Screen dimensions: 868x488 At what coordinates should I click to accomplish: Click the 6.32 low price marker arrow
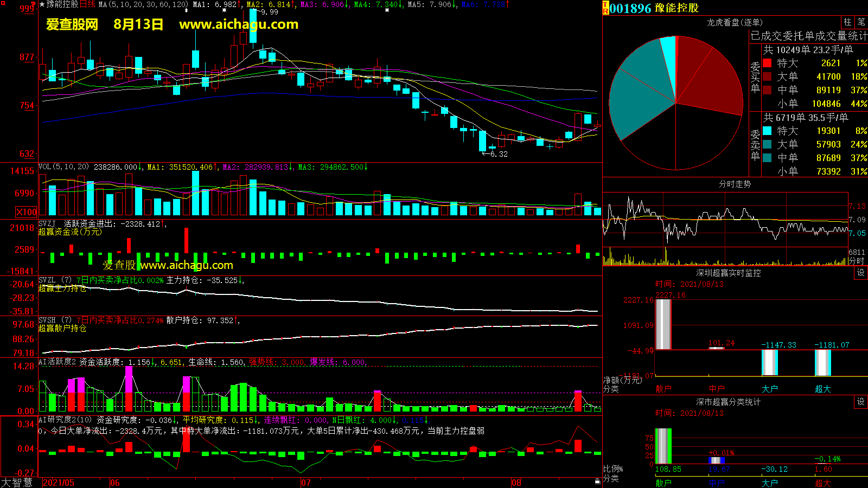[x=486, y=154]
